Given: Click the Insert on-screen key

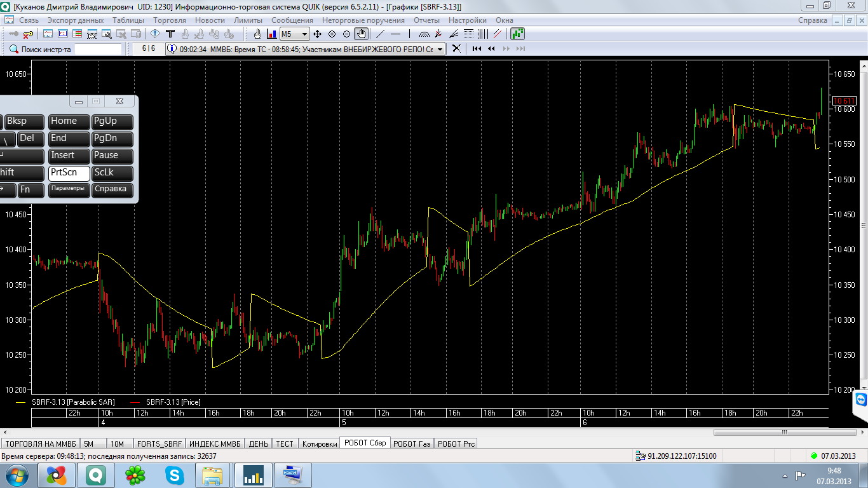Looking at the screenshot, I should [x=69, y=156].
